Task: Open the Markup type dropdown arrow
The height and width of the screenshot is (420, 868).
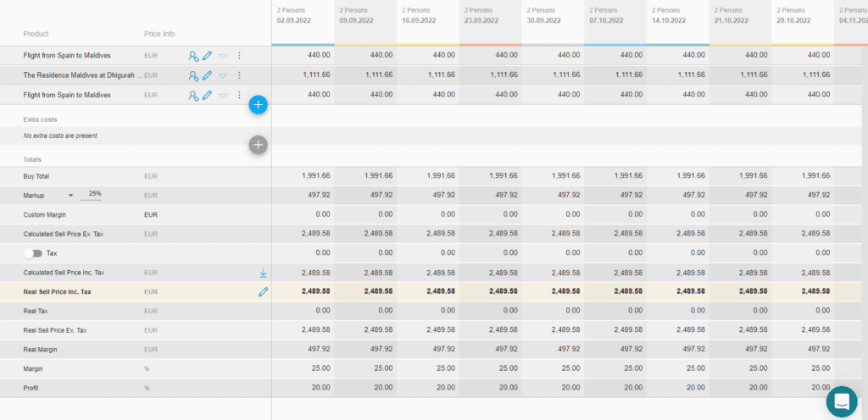Action: 70,196
